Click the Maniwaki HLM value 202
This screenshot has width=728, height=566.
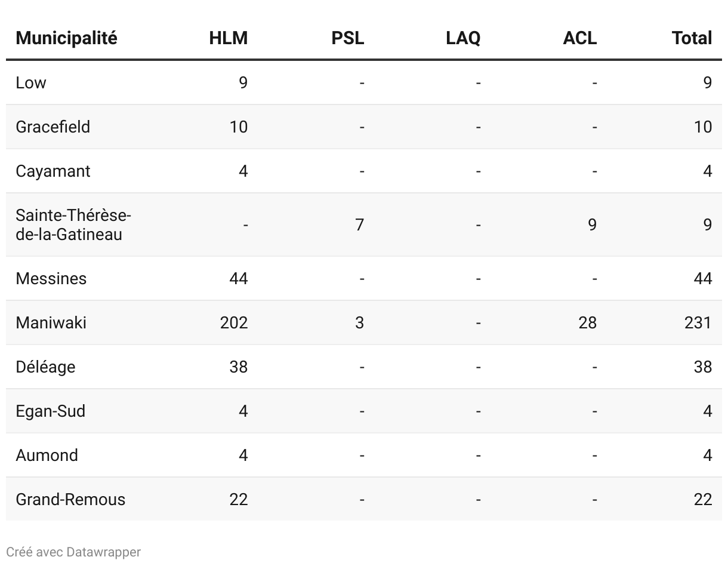coord(234,322)
